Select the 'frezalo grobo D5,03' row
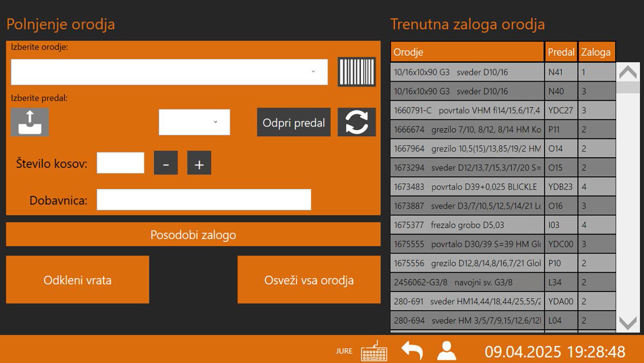 click(467, 225)
